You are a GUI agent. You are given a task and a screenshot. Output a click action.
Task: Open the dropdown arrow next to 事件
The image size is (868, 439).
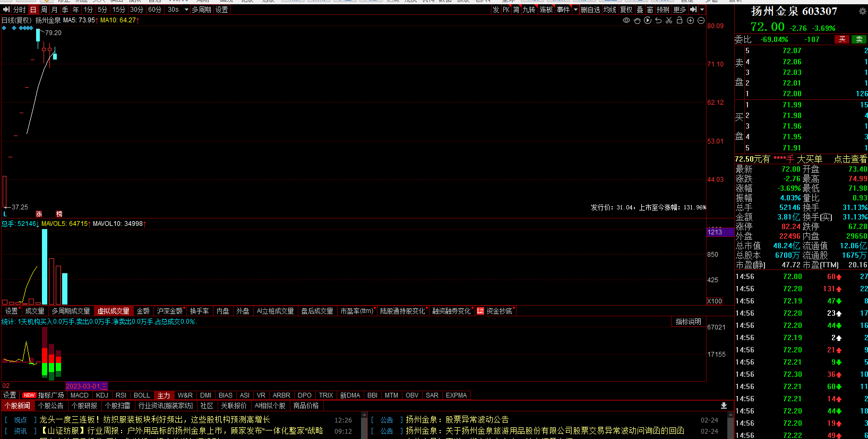click(575, 10)
